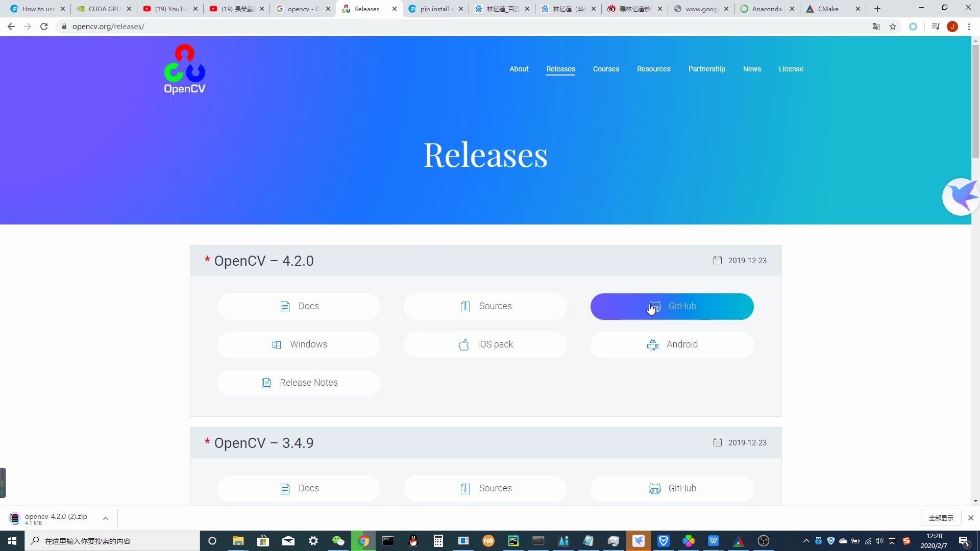Switch input language via the 英 tray indicator
Image resolution: width=980 pixels, height=551 pixels.
click(x=892, y=541)
